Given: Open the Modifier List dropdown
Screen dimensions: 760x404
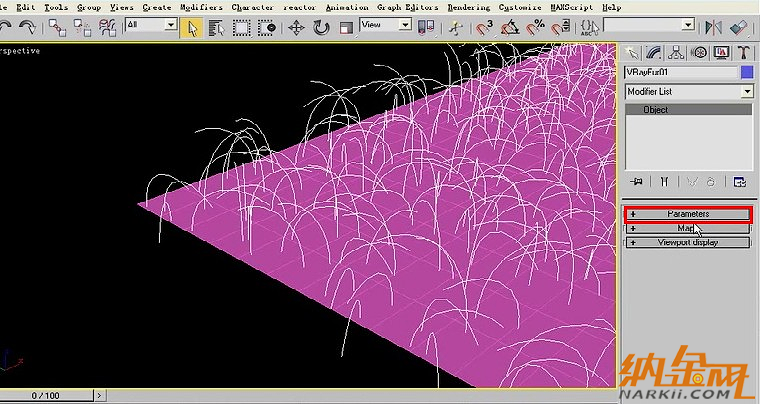Looking at the screenshot, I should coord(688,91).
